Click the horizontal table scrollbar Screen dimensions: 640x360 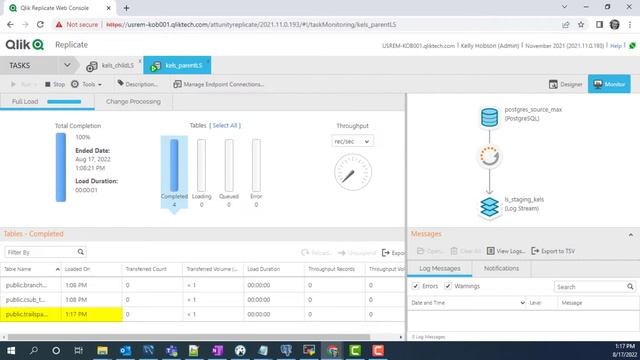click(189, 337)
